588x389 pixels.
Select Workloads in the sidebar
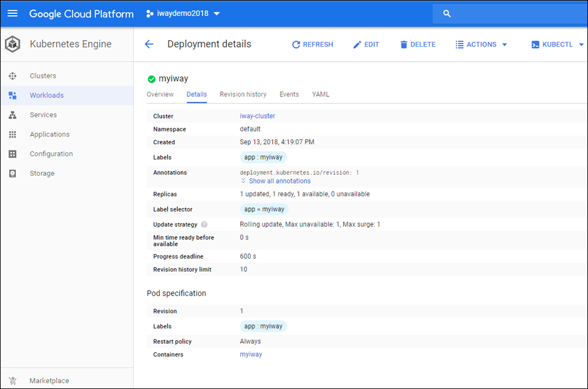click(x=47, y=95)
